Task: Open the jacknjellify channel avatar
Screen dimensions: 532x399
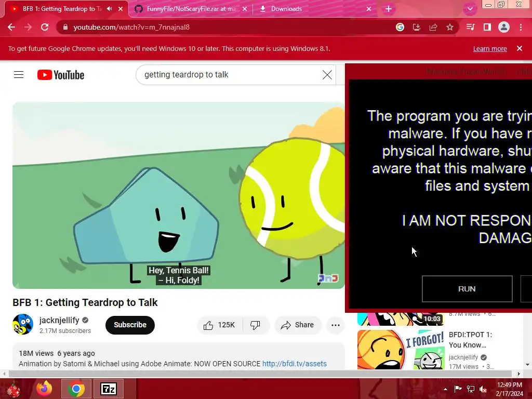Action: (x=23, y=324)
